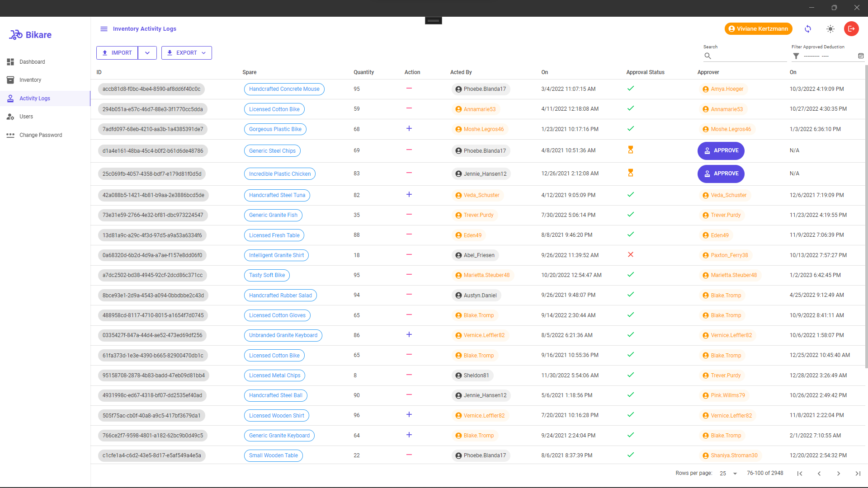Go to the next page

(839, 474)
